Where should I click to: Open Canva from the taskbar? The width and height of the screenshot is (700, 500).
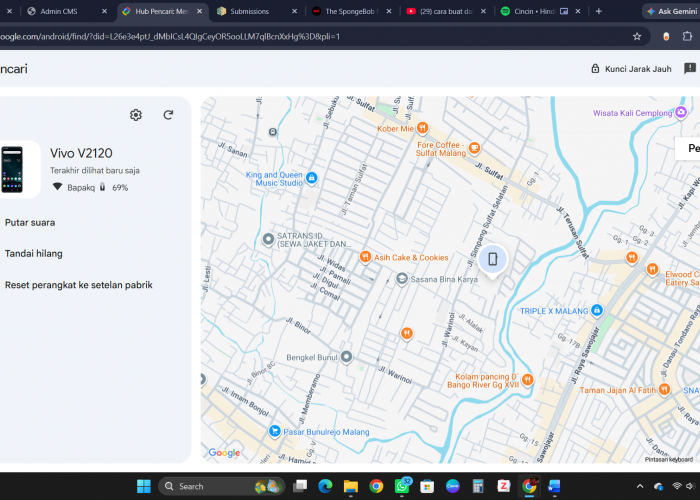point(453,486)
